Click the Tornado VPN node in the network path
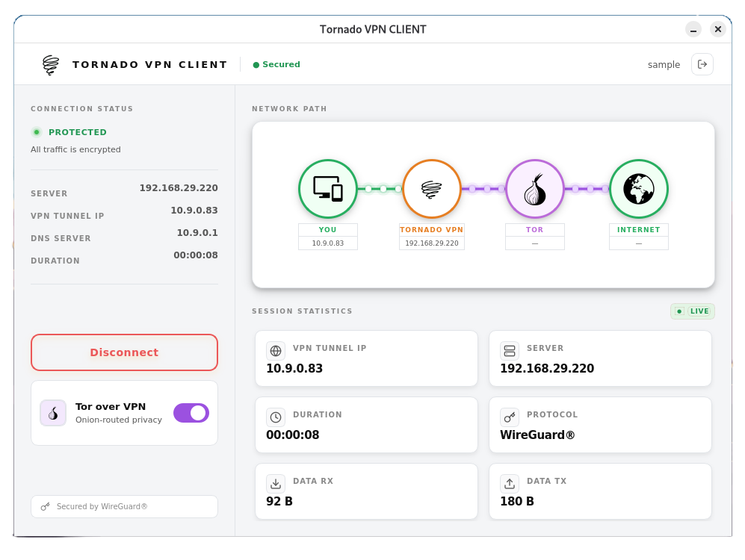 (x=432, y=188)
